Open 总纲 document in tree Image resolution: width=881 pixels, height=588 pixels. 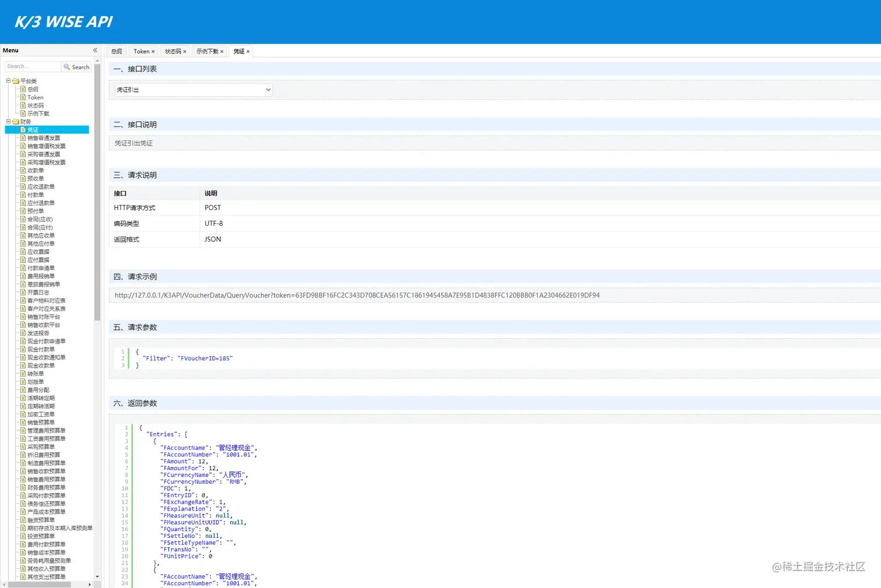click(33, 89)
